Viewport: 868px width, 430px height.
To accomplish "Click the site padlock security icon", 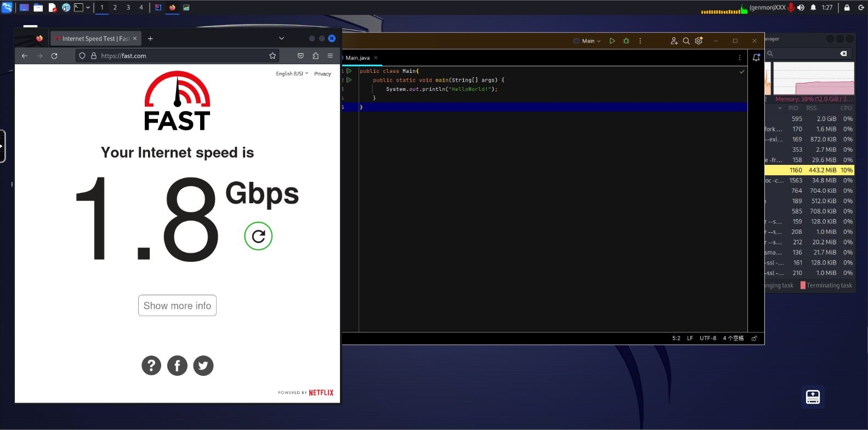I will (x=94, y=56).
